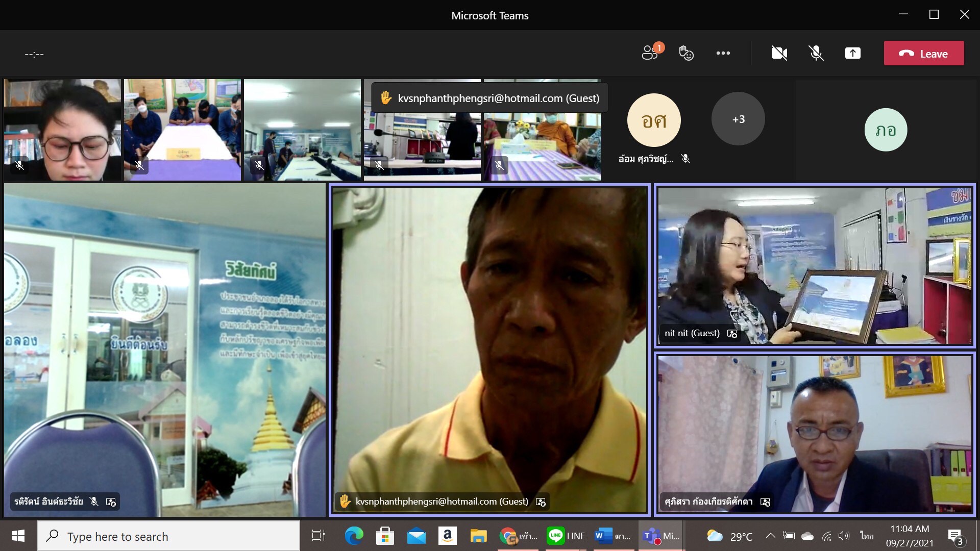Screen dimensions: 980x551
Task: Switch the ไทย input language indicator
Action: (866, 536)
